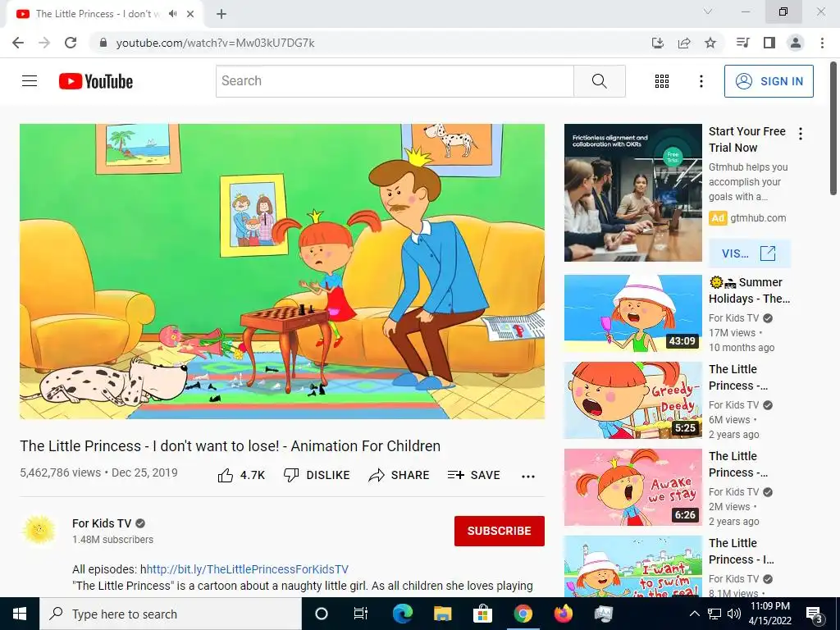
Task: Open a new browser tab
Action: tap(221, 14)
